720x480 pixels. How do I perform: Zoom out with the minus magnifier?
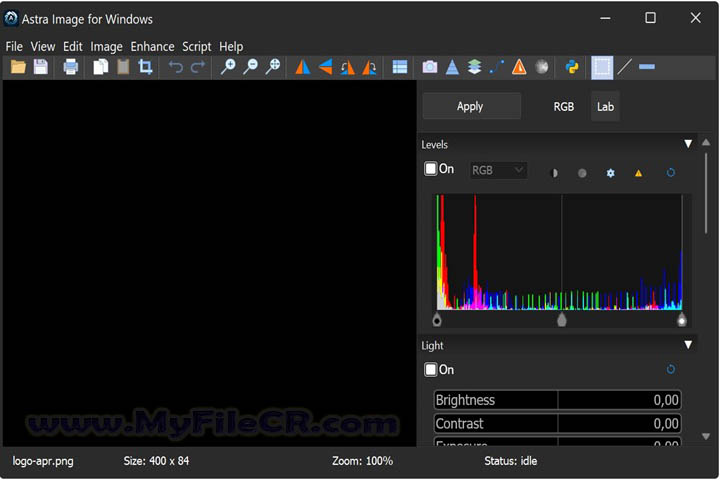250,67
